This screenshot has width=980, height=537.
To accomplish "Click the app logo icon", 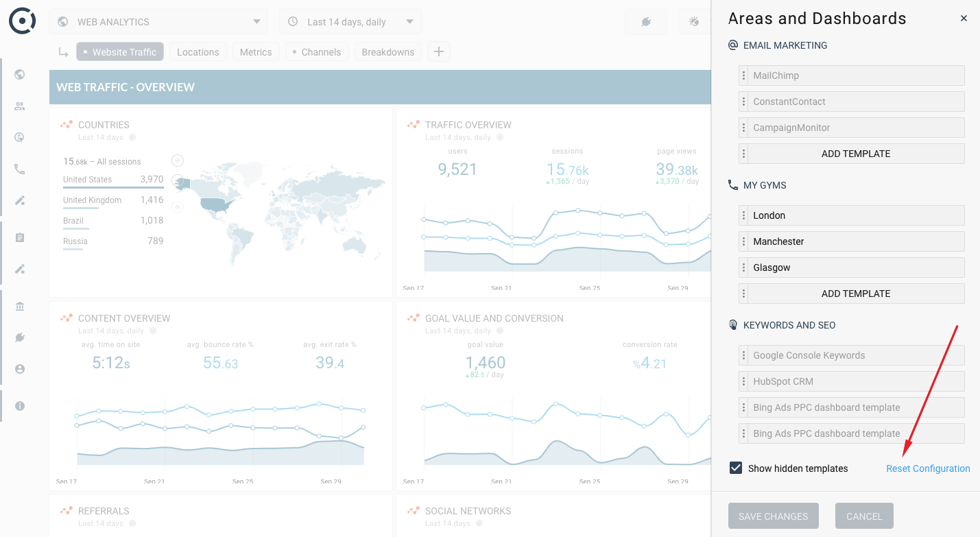I will pos(22,21).
